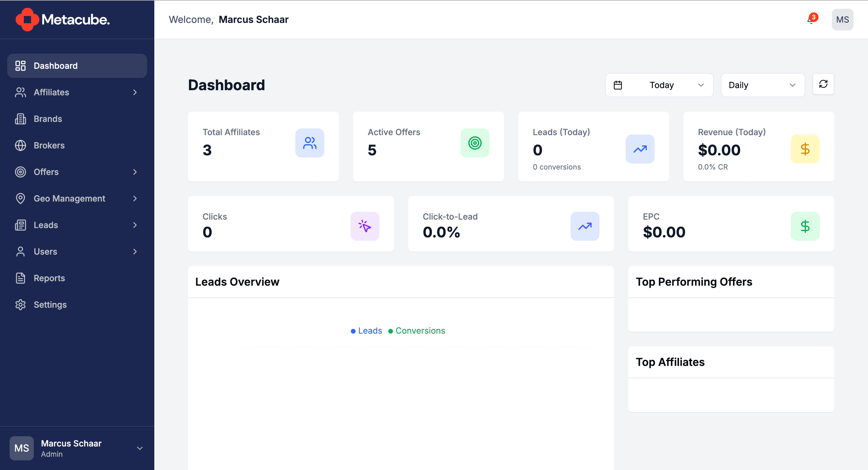
Task: Click the Total Affiliates value 3
Action: 207,150
